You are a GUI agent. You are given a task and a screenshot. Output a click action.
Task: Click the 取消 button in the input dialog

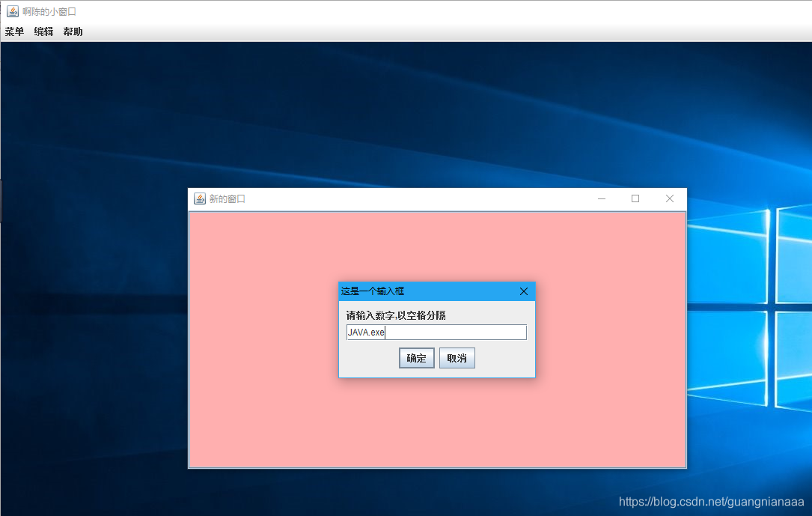click(x=457, y=358)
